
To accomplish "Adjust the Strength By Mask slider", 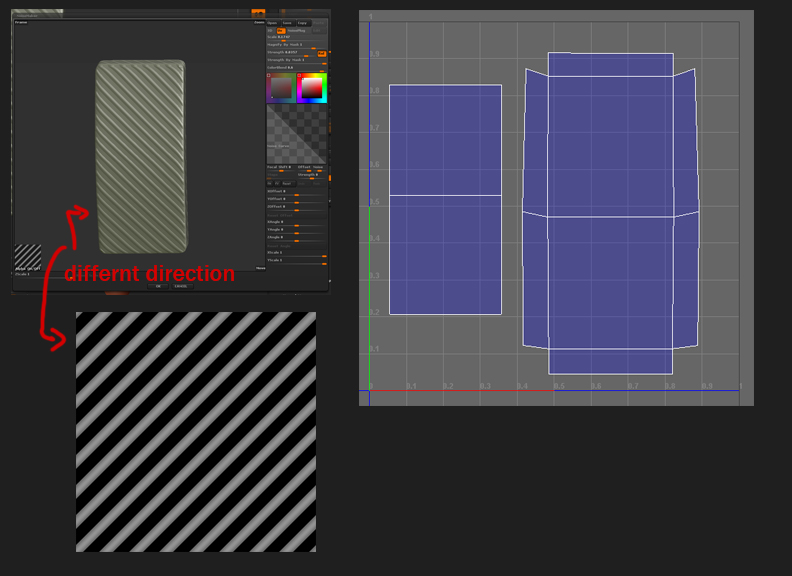I will coord(296,61).
